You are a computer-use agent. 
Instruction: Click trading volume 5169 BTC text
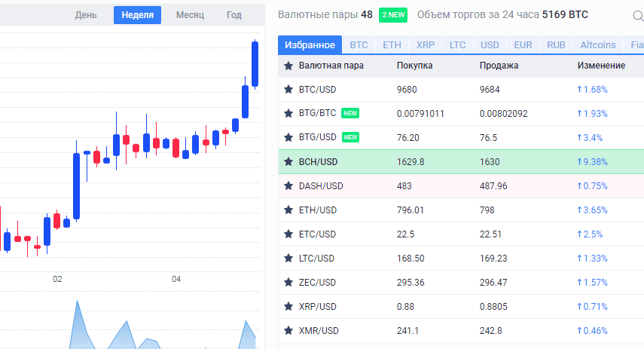click(565, 15)
